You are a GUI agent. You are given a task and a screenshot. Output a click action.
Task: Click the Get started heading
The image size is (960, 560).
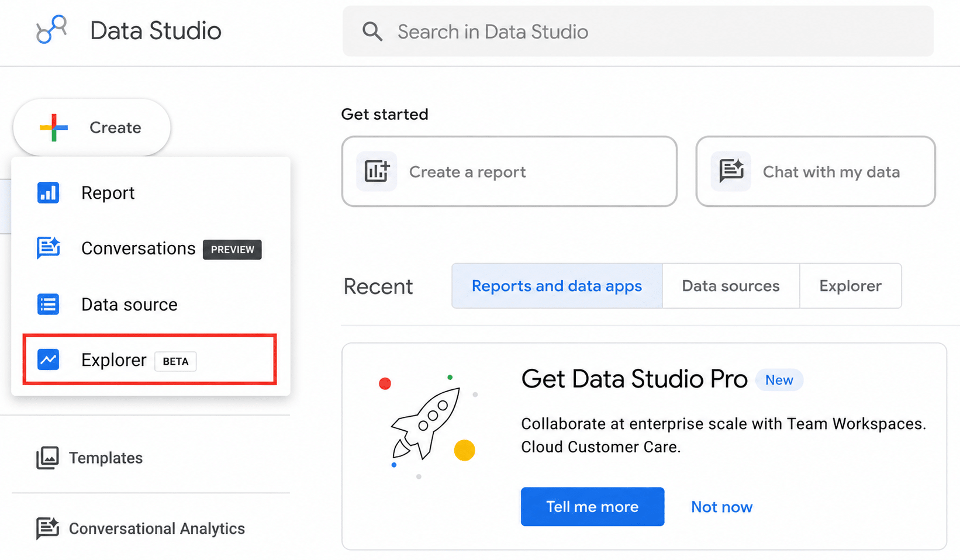coord(385,114)
